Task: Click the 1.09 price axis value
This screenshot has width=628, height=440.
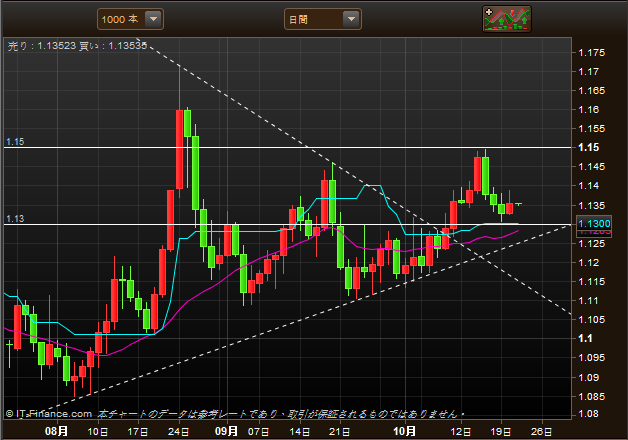Action: click(588, 377)
